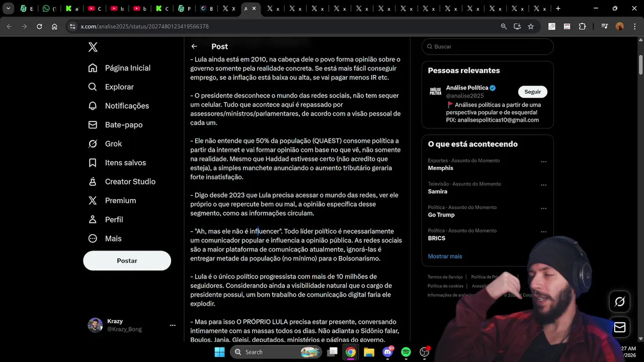The width and height of the screenshot is (644, 362).
Task: Click the browser home button
Action: point(54,26)
